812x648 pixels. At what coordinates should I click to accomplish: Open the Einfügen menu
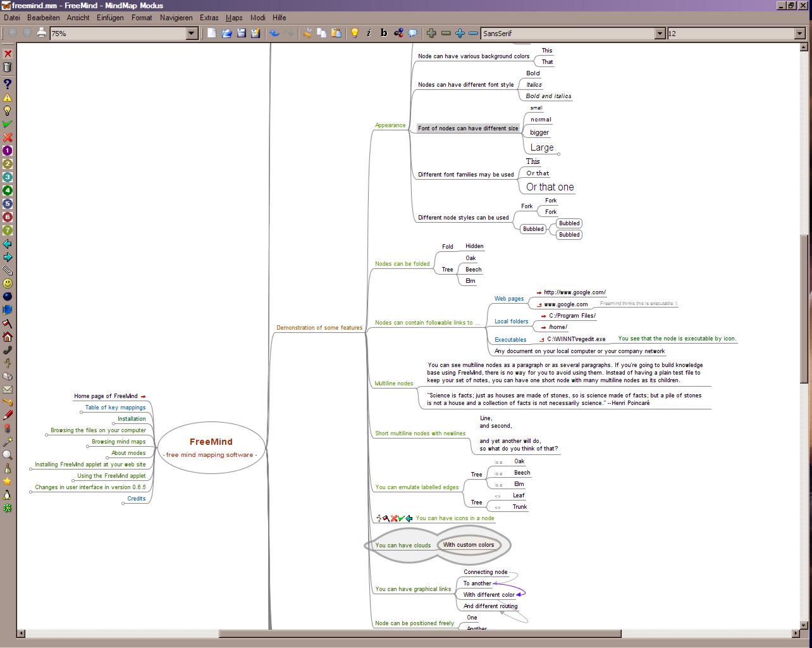point(111,18)
